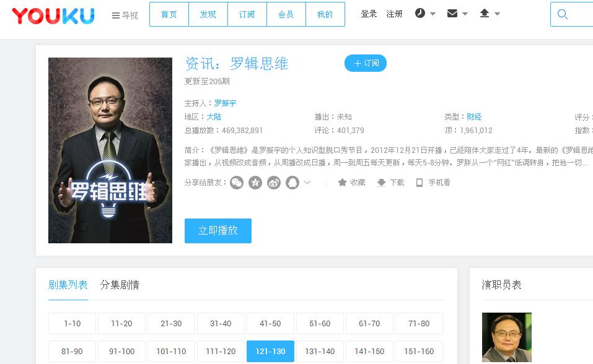The width and height of the screenshot is (593, 364).
Task: Select episodes 141-150
Action: click(x=369, y=351)
